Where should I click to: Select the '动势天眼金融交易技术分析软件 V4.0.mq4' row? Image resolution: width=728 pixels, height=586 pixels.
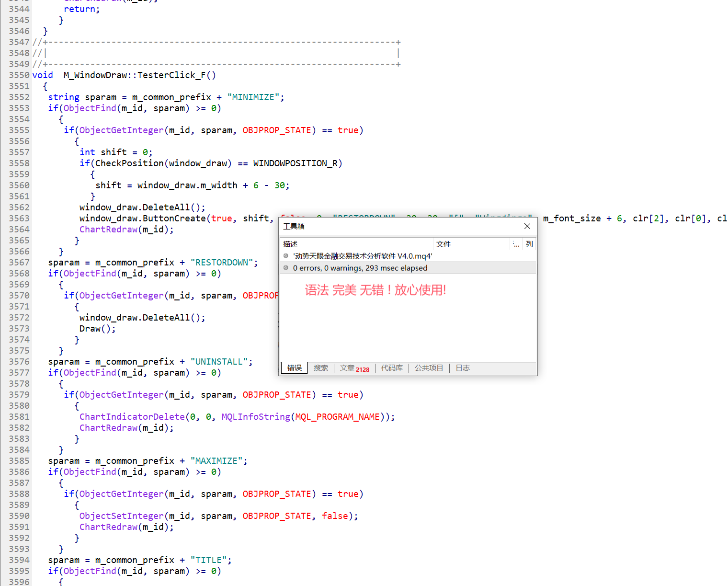point(408,256)
